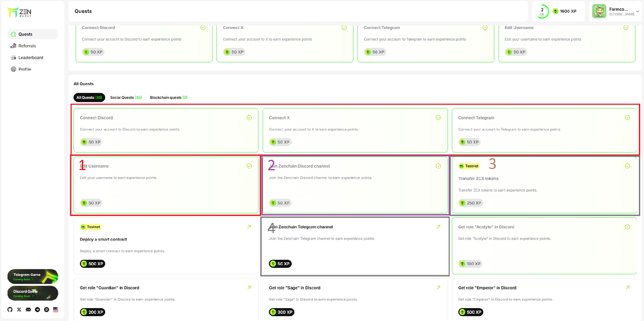Open arrow icon on Emperor role quest
This screenshot has height=321, width=644.
(627, 288)
